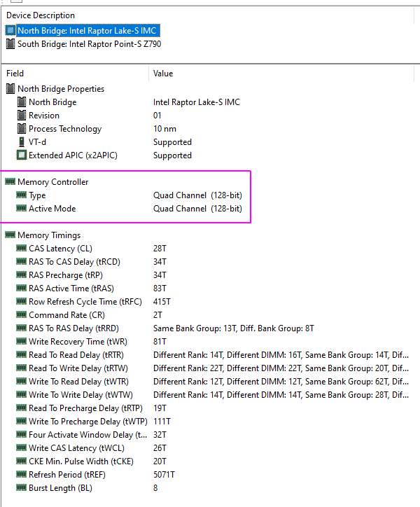Select the Row Refresh Cycle Time value 415T
This screenshot has height=507, width=420.
162,302
